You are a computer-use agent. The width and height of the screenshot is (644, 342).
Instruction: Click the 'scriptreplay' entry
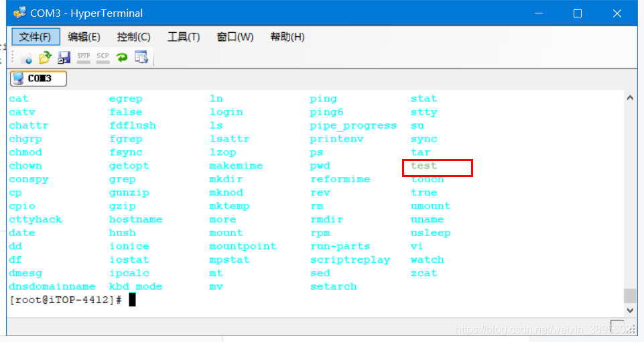(350, 260)
